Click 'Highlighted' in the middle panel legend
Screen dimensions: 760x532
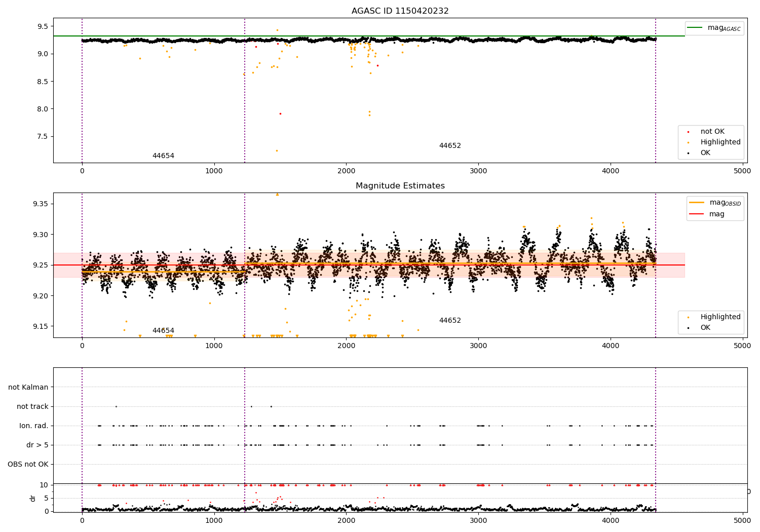pos(720,317)
